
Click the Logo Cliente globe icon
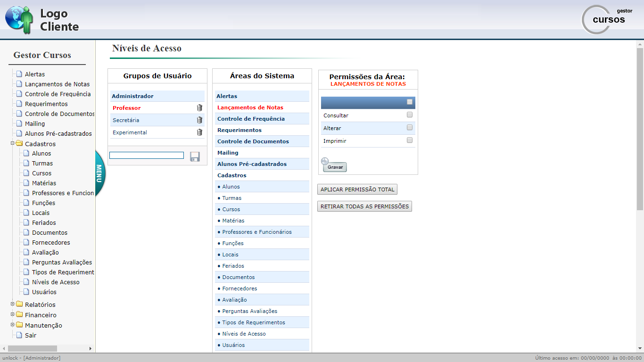(x=19, y=20)
